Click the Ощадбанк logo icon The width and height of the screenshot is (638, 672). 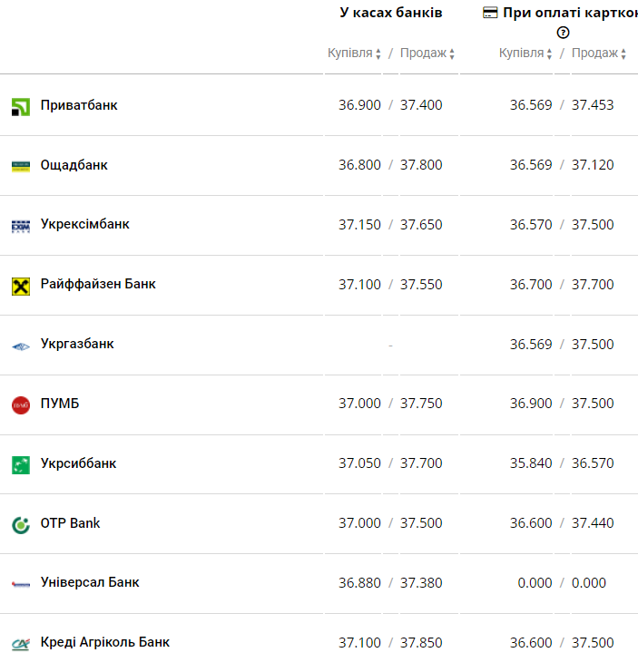(21, 166)
